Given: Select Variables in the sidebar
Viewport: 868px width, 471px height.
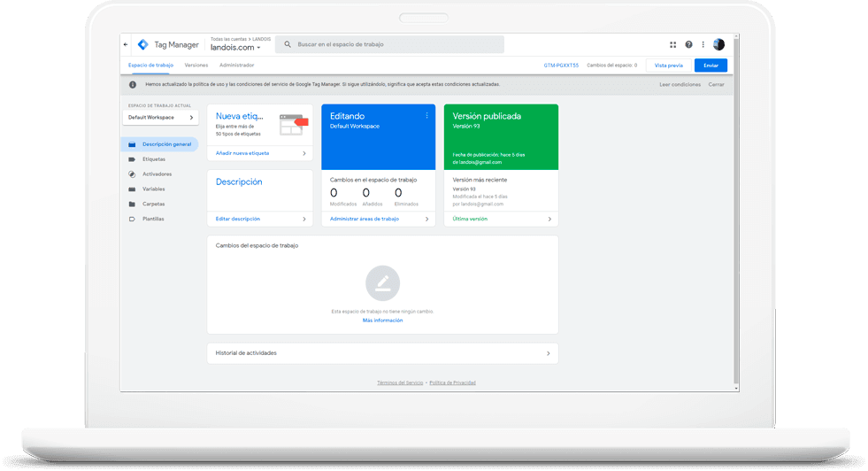Looking at the screenshot, I should tap(154, 189).
